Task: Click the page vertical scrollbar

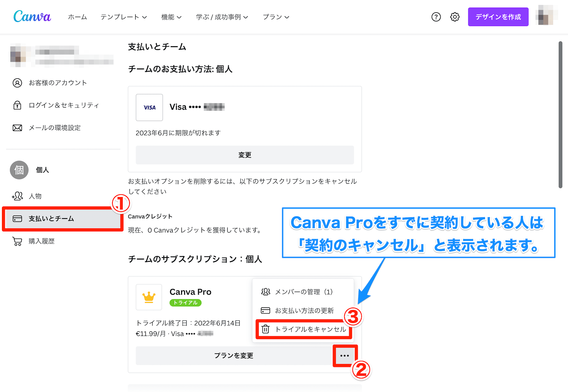Action: pos(560,114)
